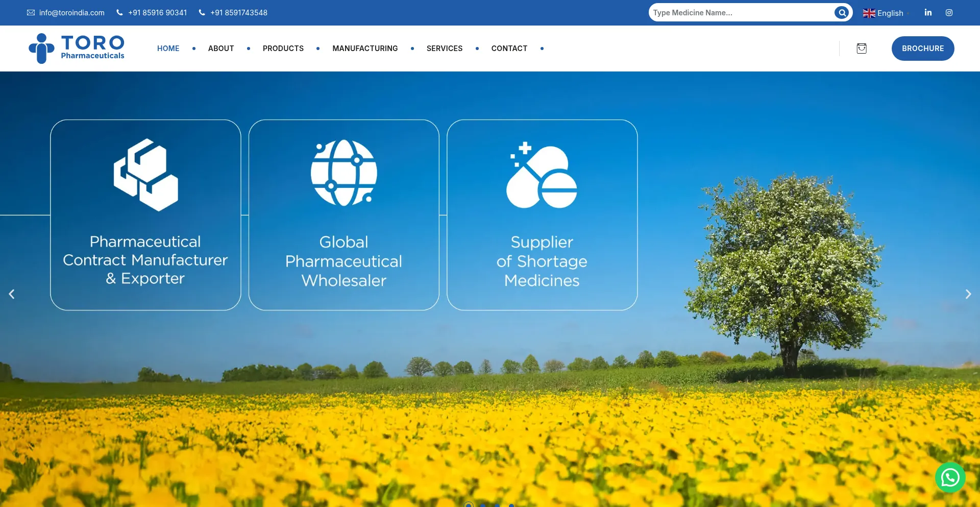Click the pills icon for Shortage Medicines
The height and width of the screenshot is (507, 980).
(542, 175)
